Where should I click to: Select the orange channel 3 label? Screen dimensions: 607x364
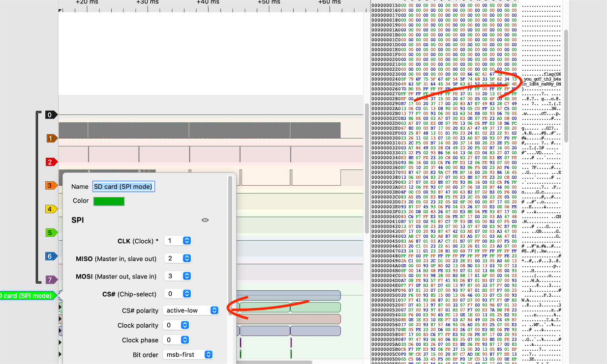(50, 186)
